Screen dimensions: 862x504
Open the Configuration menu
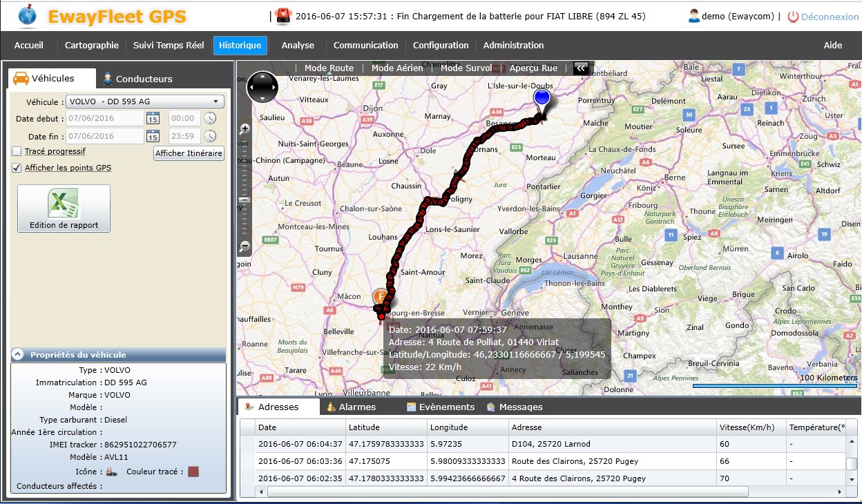[441, 46]
